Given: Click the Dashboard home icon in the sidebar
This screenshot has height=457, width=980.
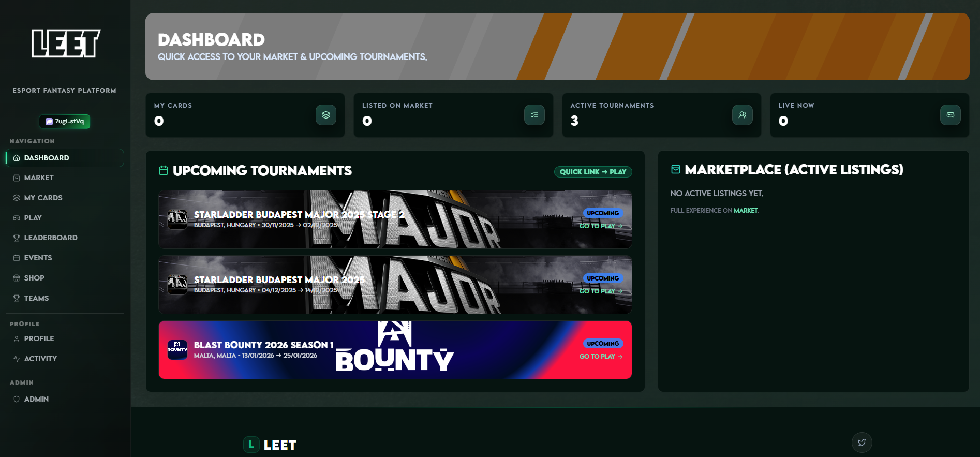Looking at the screenshot, I should pos(17,158).
